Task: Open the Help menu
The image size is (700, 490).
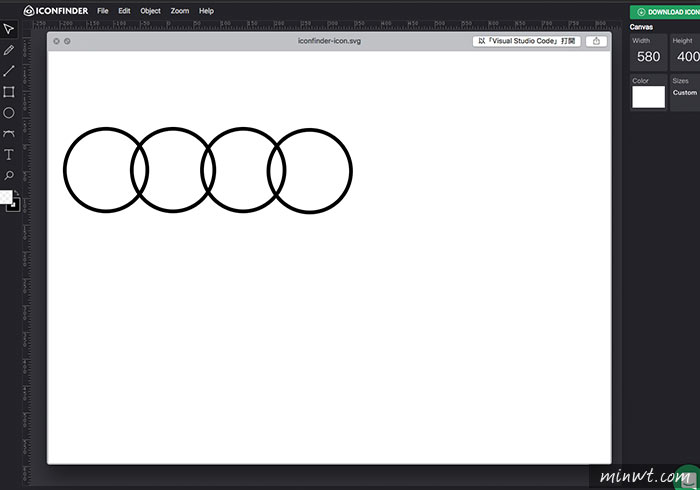Action: tap(206, 11)
